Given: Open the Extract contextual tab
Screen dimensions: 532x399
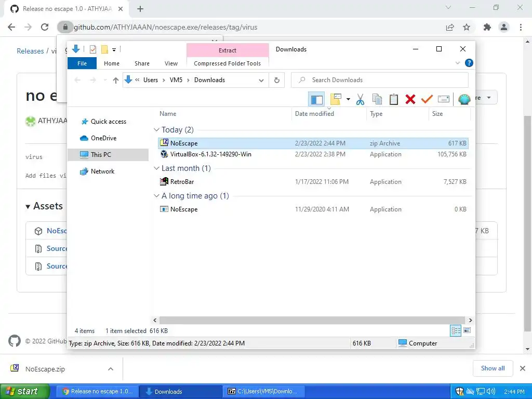Looking at the screenshot, I should pos(228,50).
